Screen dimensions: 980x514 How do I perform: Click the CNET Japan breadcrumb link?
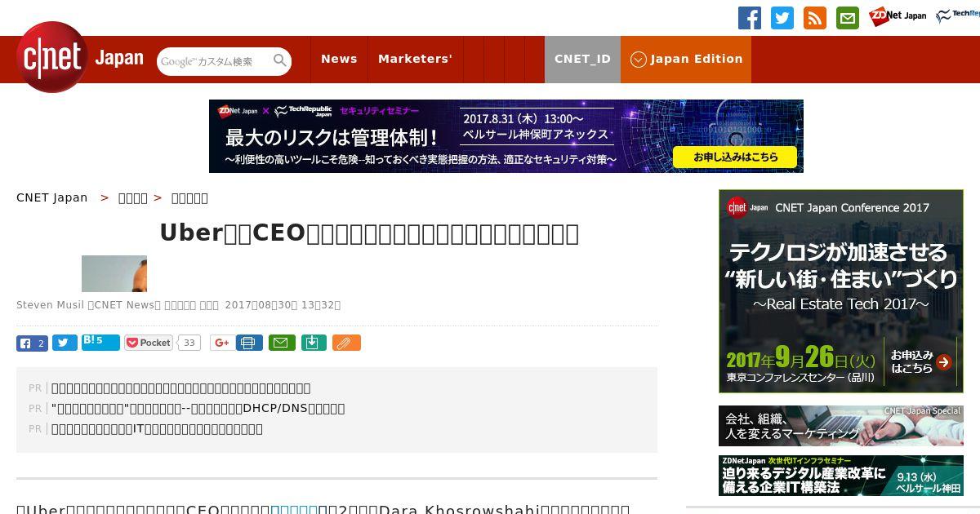(52, 197)
